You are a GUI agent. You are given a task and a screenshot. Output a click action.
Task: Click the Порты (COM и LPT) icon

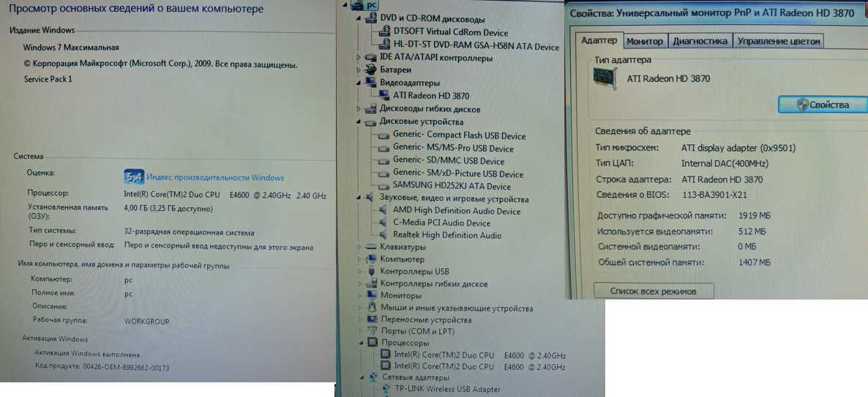[372, 331]
